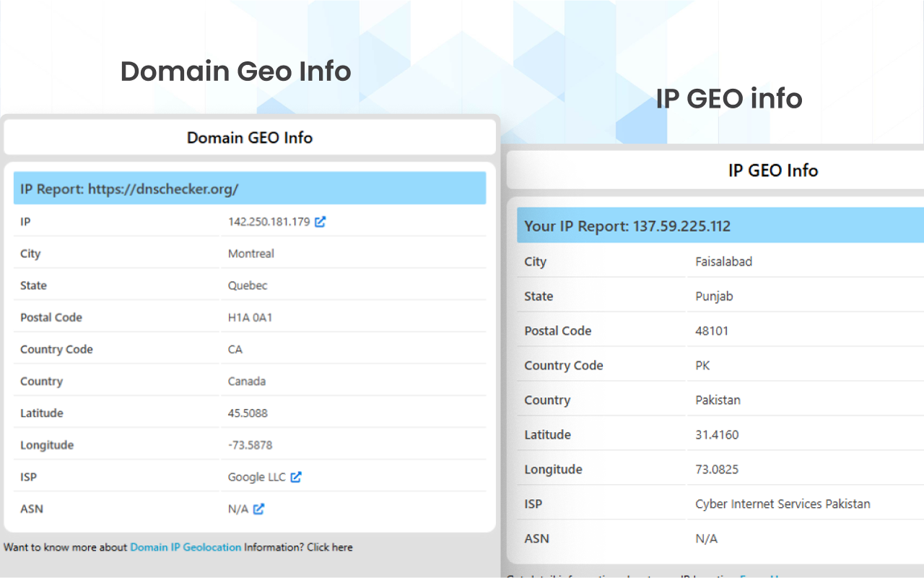This screenshot has height=578, width=924.
Task: Select the Cyber Internet Services Pakistan ISP row
Action: (783, 504)
